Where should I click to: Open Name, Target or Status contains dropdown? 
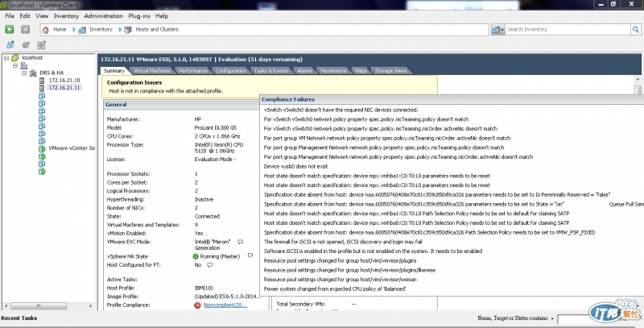(552, 318)
